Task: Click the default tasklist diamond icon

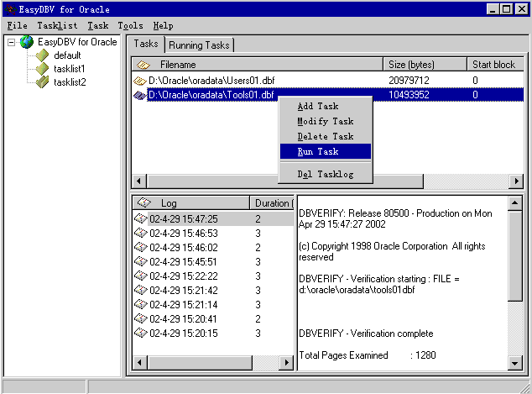Action: click(x=43, y=55)
